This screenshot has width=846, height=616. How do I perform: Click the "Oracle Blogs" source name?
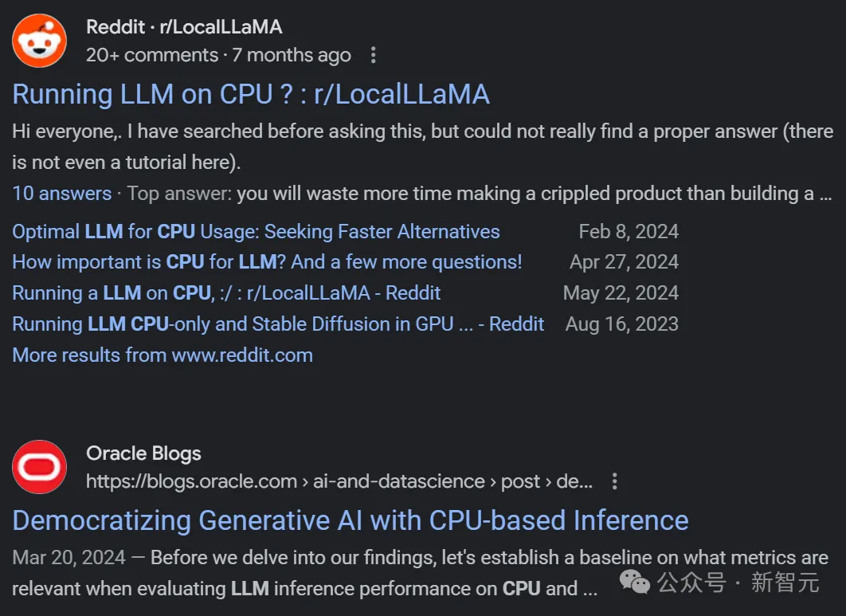pyautogui.click(x=143, y=453)
